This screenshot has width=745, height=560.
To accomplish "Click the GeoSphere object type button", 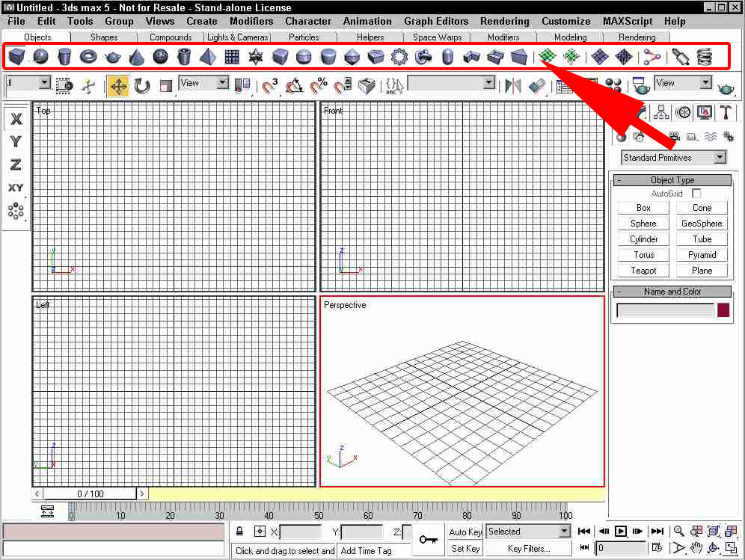I will (702, 224).
